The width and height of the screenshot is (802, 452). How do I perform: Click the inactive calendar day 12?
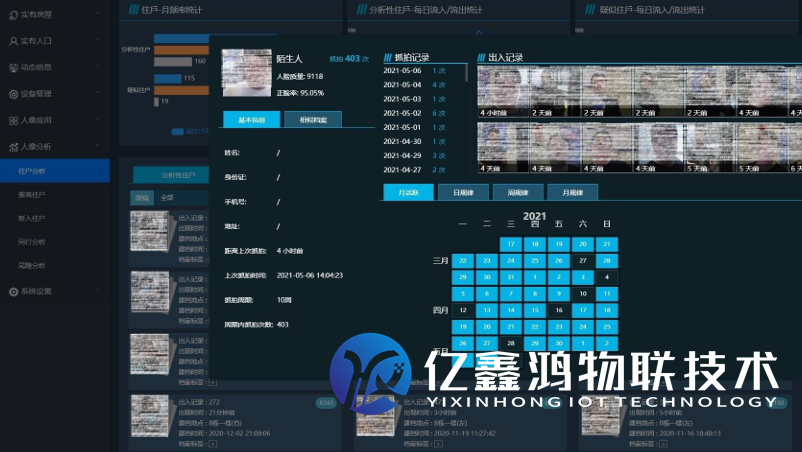tap(462, 310)
